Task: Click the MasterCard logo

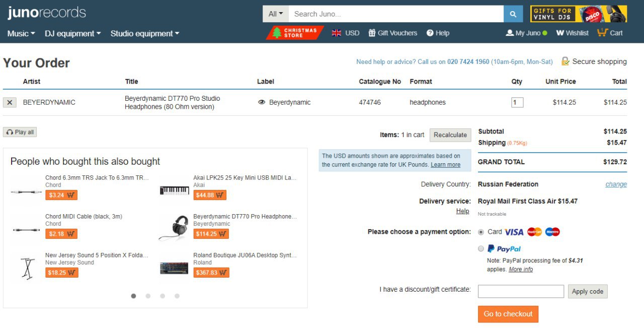Action: [x=534, y=232]
